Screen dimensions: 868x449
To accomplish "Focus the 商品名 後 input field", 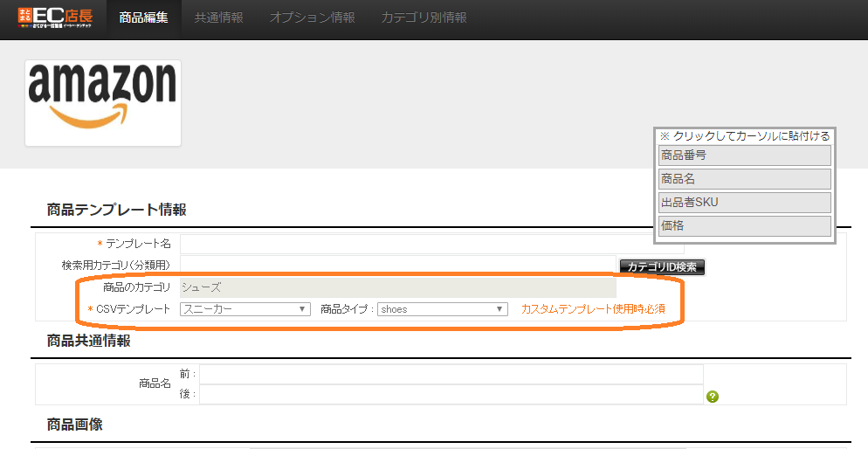I will pyautogui.click(x=451, y=395).
